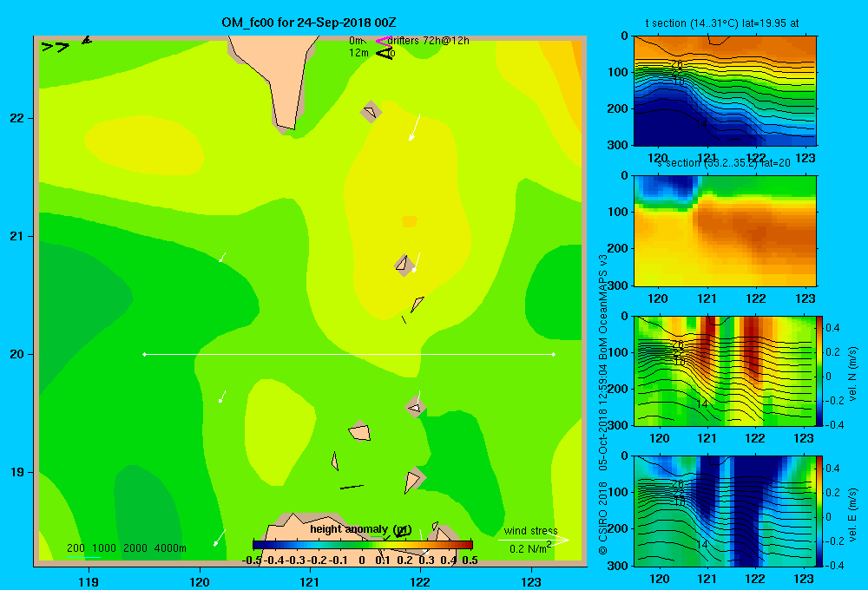
Task: Click the magenta drifter marker beside '0m'
Action: coord(383,41)
